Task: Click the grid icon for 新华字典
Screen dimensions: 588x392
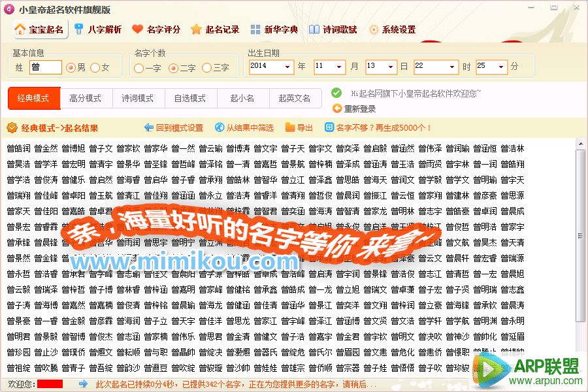Action: [x=255, y=29]
